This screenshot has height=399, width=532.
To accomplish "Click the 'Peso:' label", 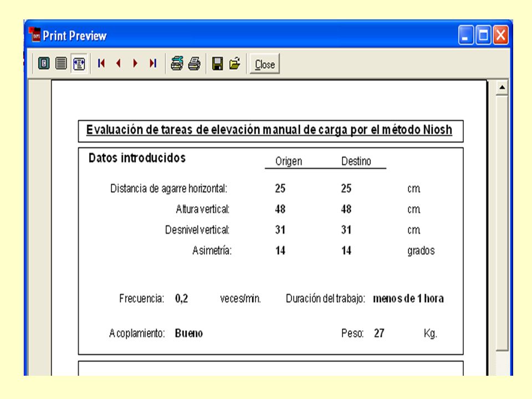I will [x=352, y=334].
